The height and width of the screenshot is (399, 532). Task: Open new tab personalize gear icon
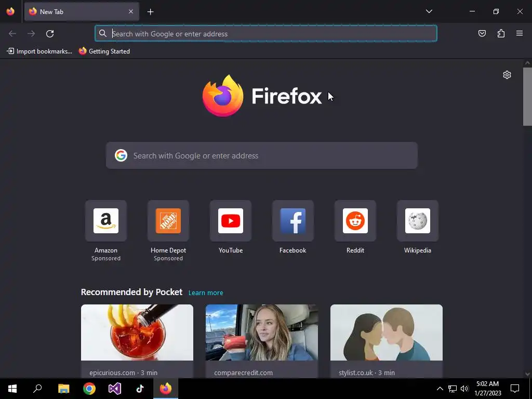[x=507, y=75]
